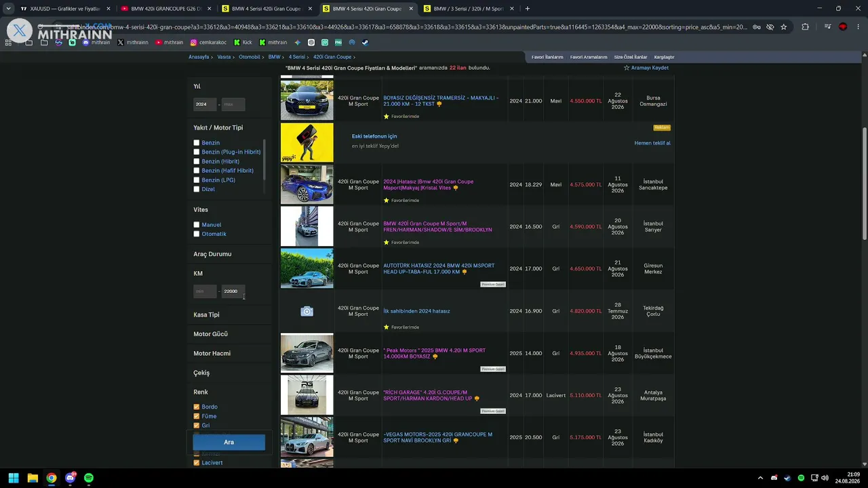
Task: Click the blue Ara search button
Action: coord(229,443)
